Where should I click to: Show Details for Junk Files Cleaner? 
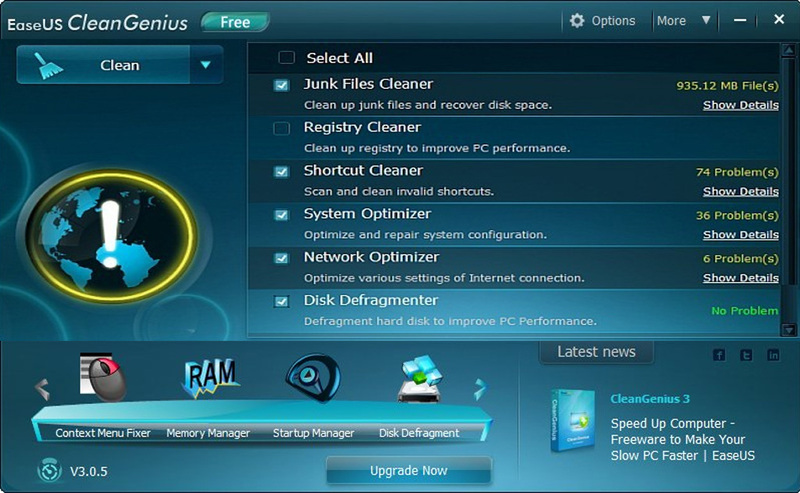740,105
